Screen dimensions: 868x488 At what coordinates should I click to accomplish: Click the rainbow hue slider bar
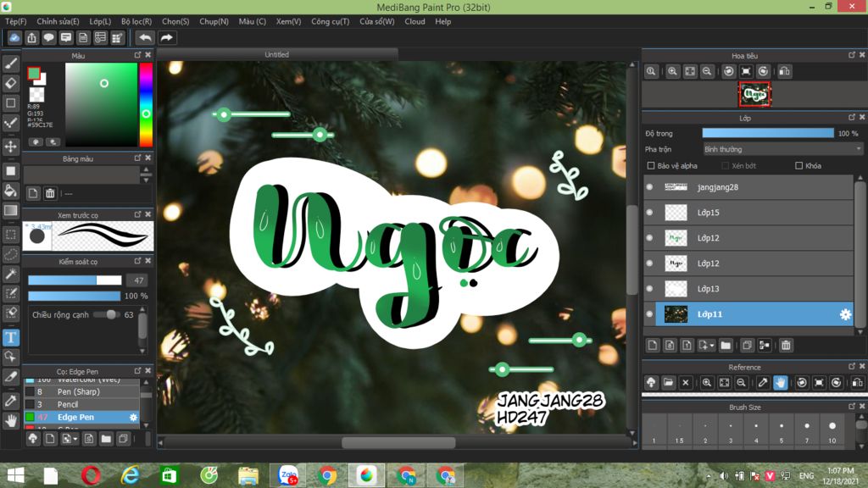[146, 104]
